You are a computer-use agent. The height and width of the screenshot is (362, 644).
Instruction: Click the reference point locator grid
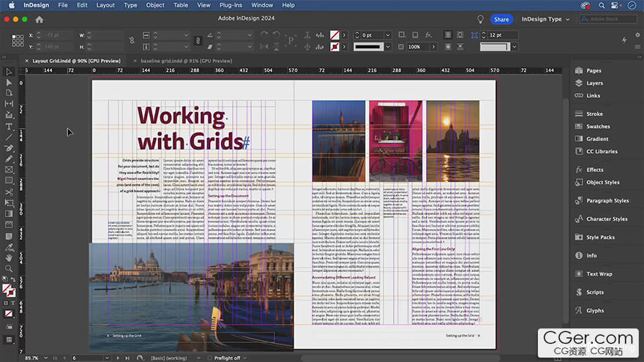click(x=18, y=41)
